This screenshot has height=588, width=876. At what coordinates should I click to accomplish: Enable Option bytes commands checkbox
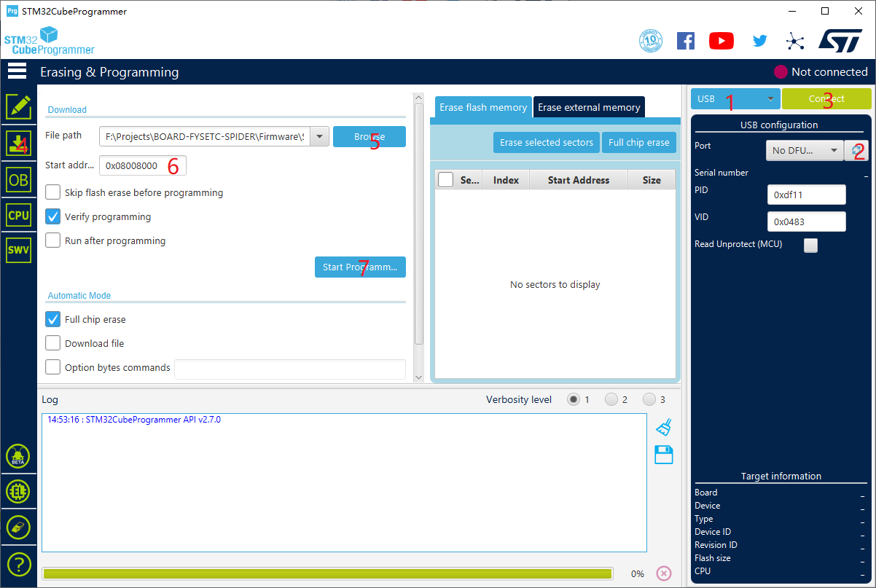[x=52, y=367]
